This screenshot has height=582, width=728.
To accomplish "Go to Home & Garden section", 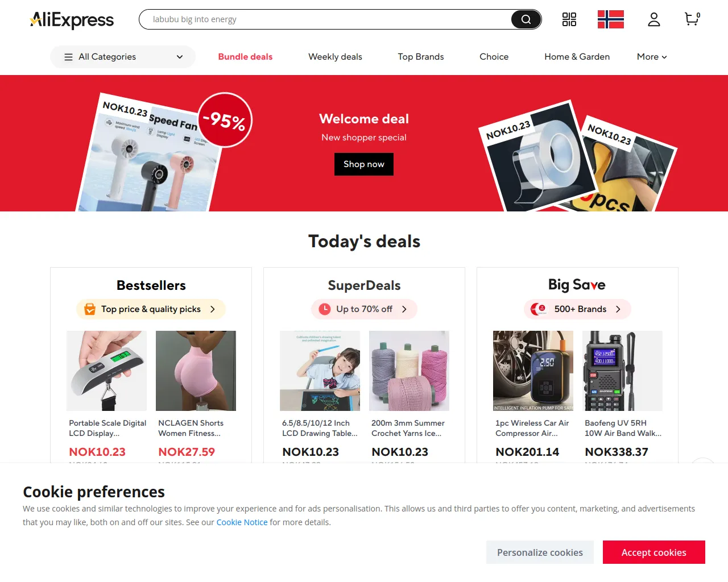I will pos(577,57).
